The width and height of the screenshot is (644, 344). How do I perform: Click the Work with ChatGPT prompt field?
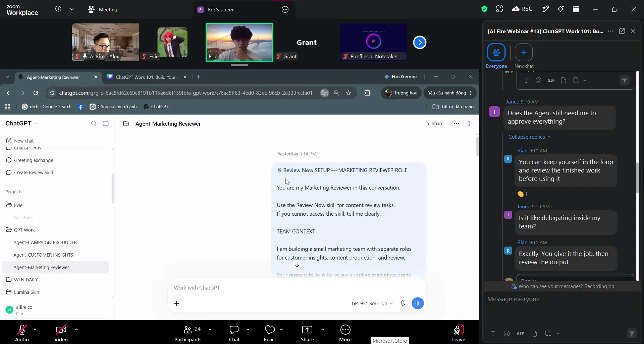click(297, 288)
